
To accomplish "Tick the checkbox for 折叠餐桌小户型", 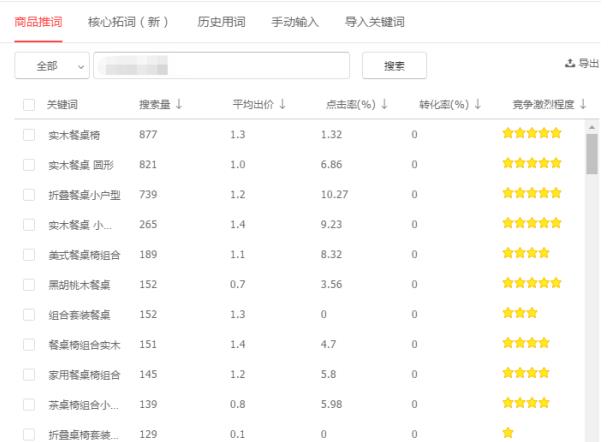I will [28, 195].
